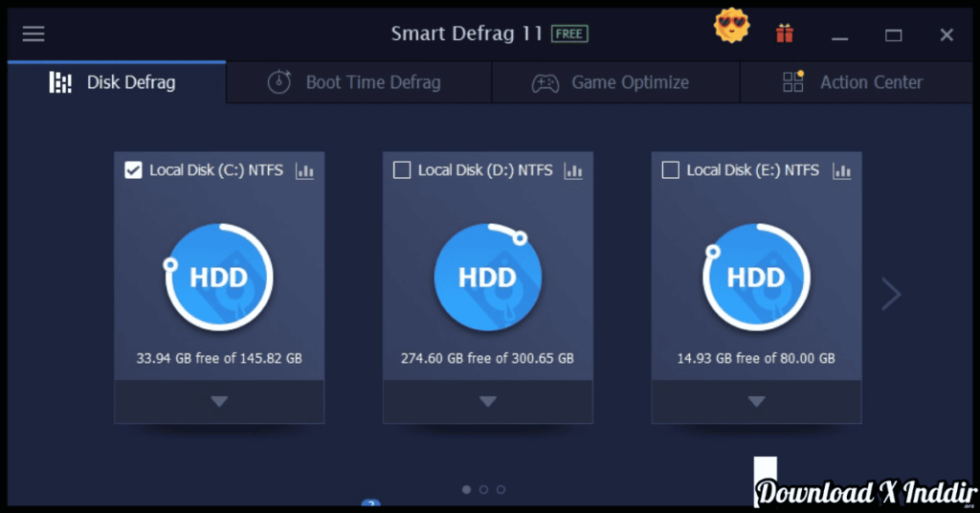The width and height of the screenshot is (980, 513).
Task: Click the HDD circle of disk D:
Action: tap(487, 277)
